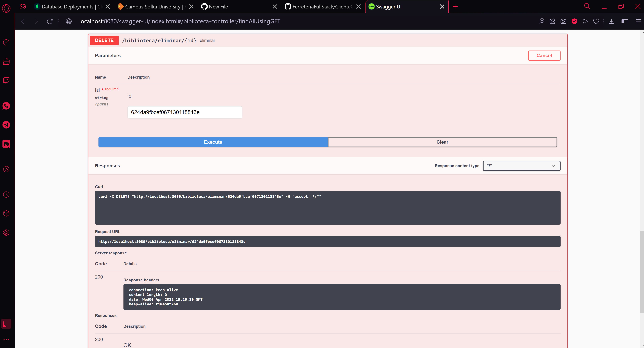Toggle battery saver in the toolbar
The image size is (644, 348).
tap(625, 21)
